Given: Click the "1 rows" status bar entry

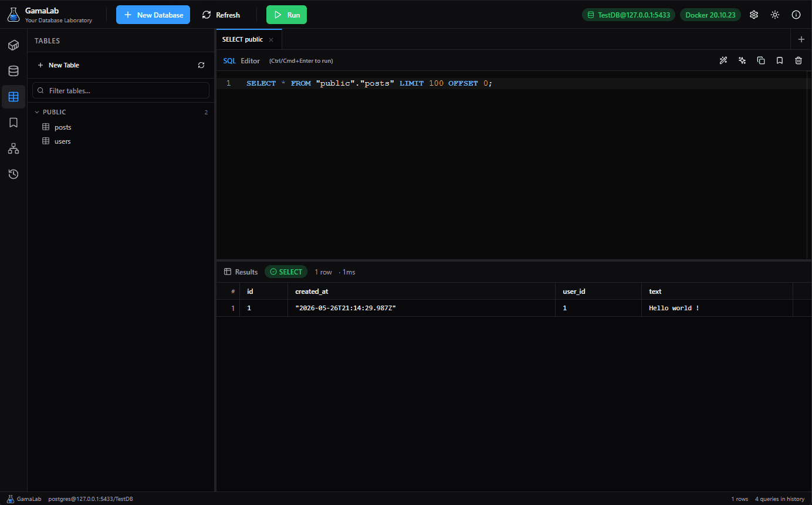Looking at the screenshot, I should [740, 499].
